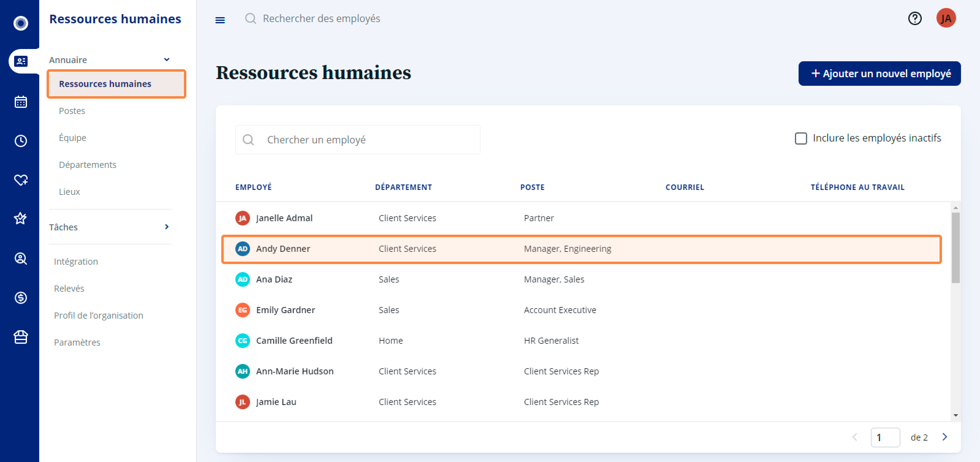Image resolution: width=980 pixels, height=462 pixels.
Task: Sort by POSTE column header
Action: coord(532,187)
